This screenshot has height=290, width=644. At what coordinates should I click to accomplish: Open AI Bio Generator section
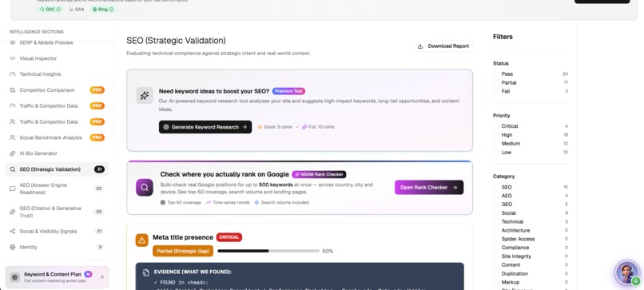(x=57, y=153)
